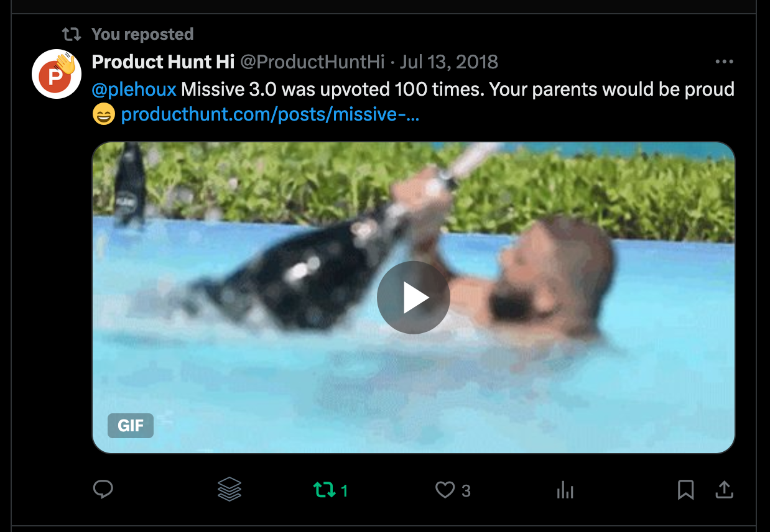View post analytics via the bar chart icon
This screenshot has width=770, height=532.
point(565,490)
